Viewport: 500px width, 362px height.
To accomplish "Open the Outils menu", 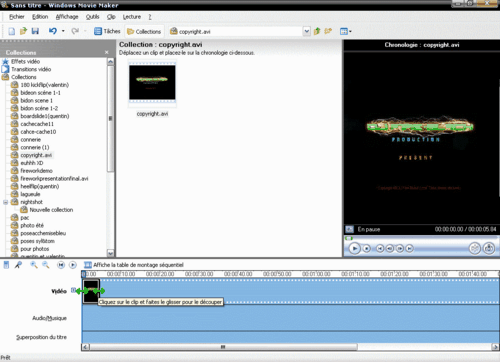I will click(x=92, y=17).
